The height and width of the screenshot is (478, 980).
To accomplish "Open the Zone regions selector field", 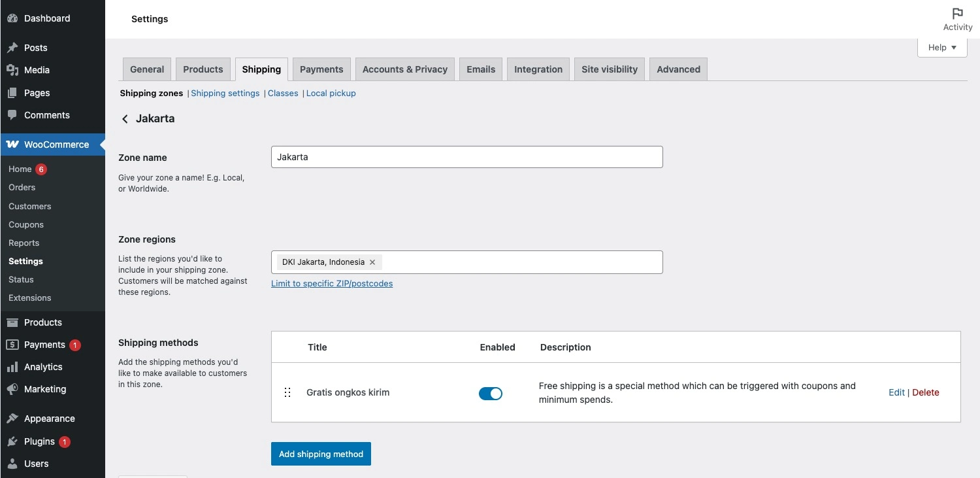I will pos(467,262).
